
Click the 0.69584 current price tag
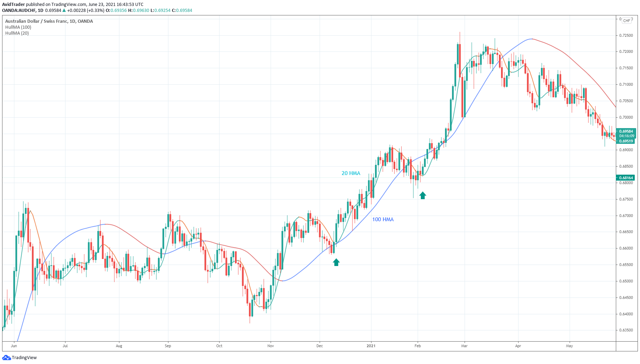click(x=626, y=132)
